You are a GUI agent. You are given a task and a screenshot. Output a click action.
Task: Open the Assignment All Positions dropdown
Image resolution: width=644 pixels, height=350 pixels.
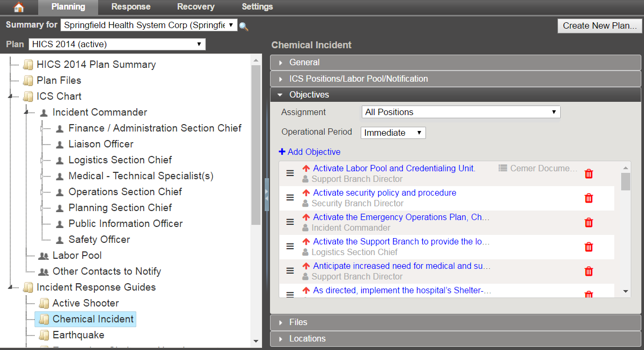click(460, 112)
